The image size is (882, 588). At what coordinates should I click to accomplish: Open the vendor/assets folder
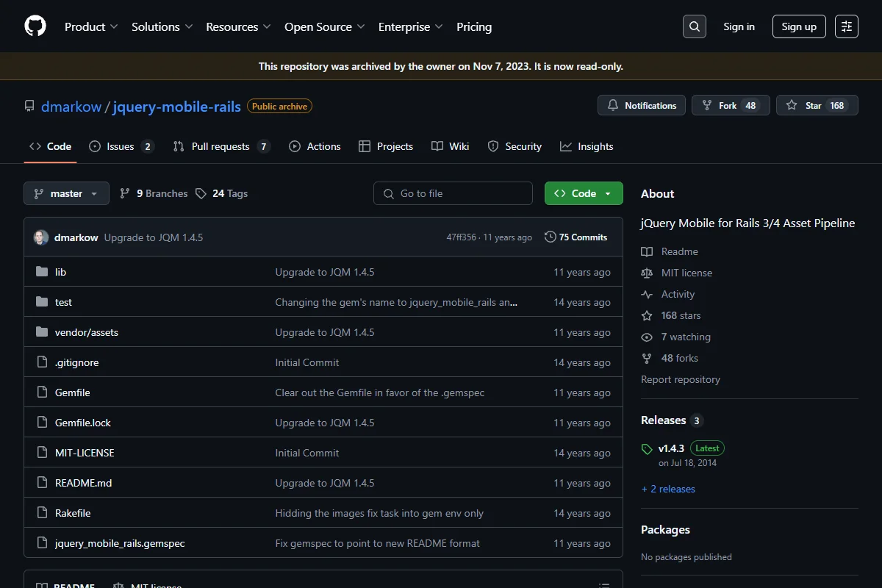coord(87,332)
